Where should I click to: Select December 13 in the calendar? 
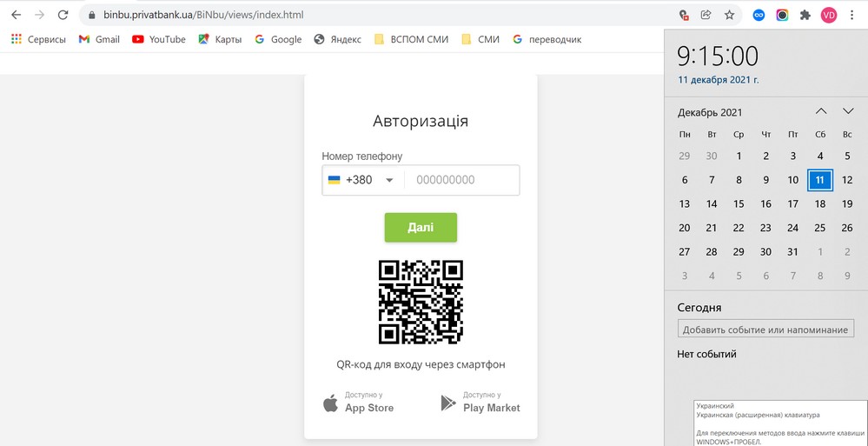[684, 204]
